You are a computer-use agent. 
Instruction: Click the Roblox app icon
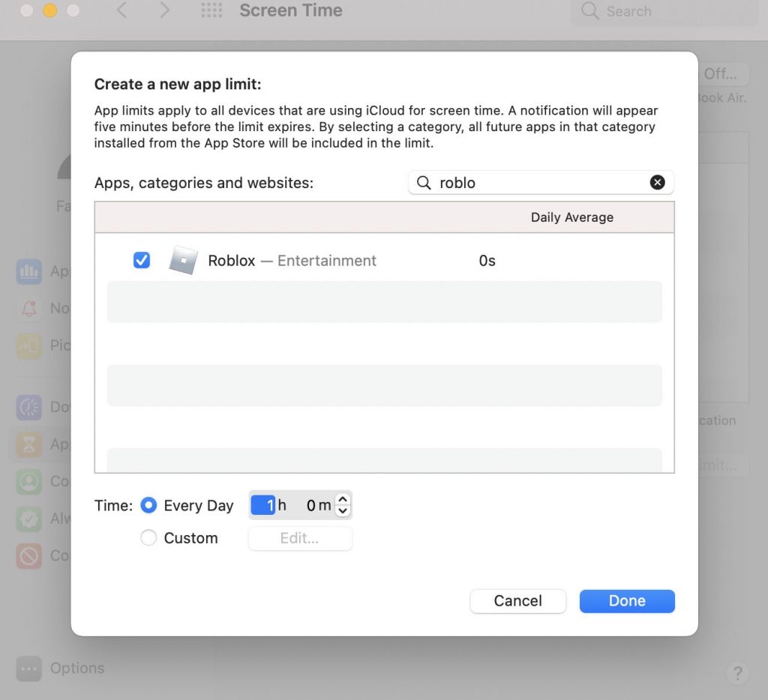pos(183,260)
